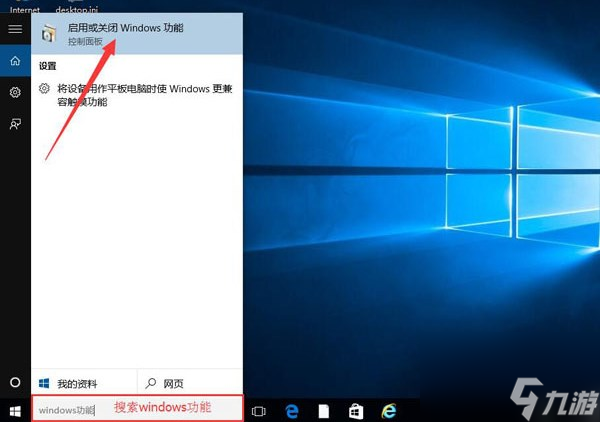Open the hamburger menu in Cortana sidebar
Screen dimensions: 600x422
pyautogui.click(x=15, y=29)
